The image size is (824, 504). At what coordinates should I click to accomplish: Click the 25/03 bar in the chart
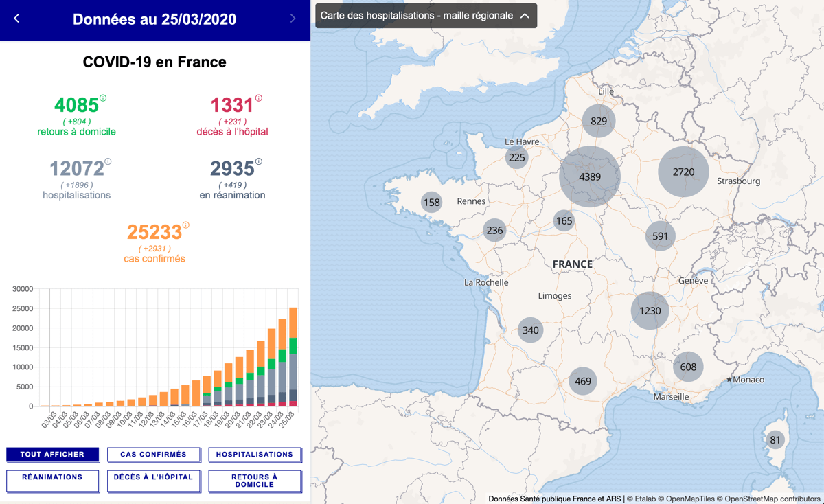(x=293, y=357)
